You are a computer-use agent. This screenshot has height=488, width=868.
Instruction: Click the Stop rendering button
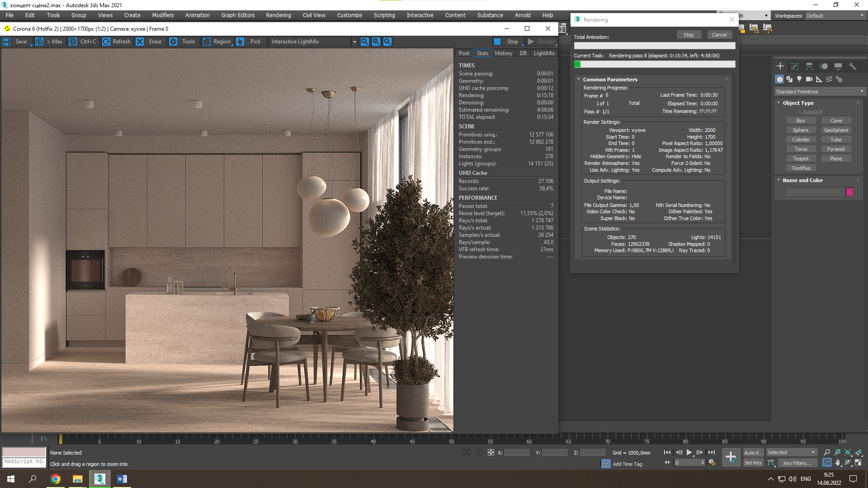689,34
